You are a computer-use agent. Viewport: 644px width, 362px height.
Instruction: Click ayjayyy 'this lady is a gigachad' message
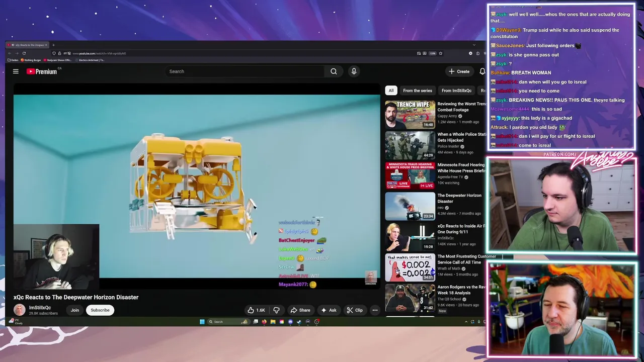pos(531,118)
